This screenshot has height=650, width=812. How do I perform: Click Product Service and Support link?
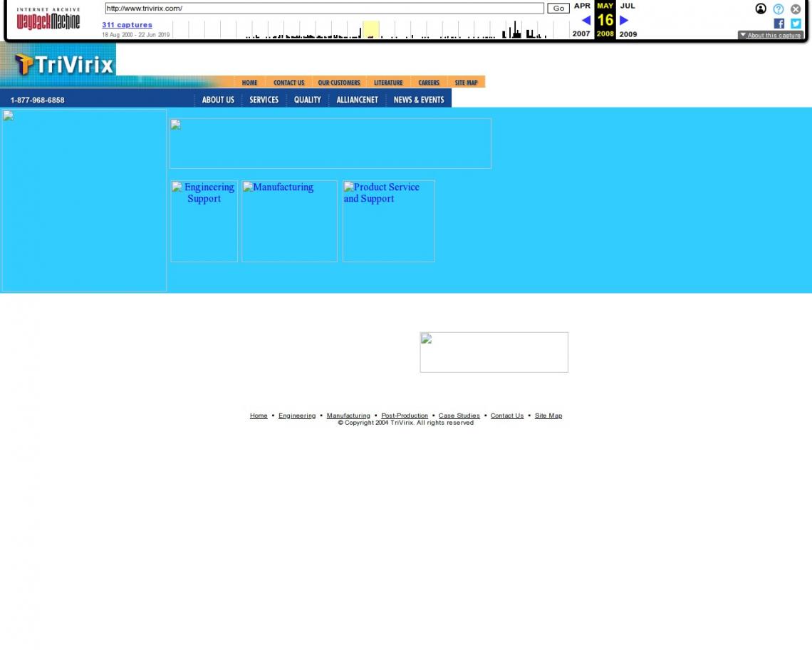[389, 222]
